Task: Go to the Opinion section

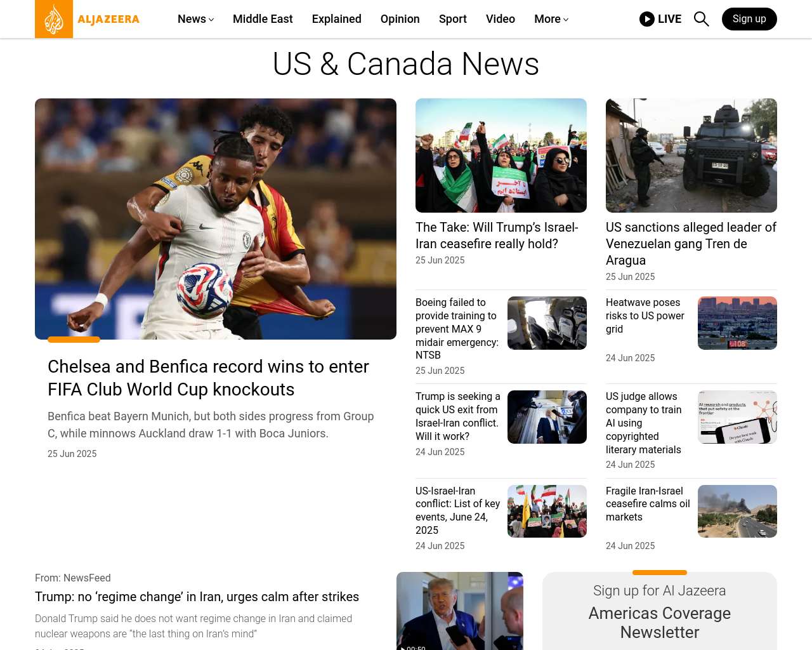Action: pyautogui.click(x=400, y=19)
